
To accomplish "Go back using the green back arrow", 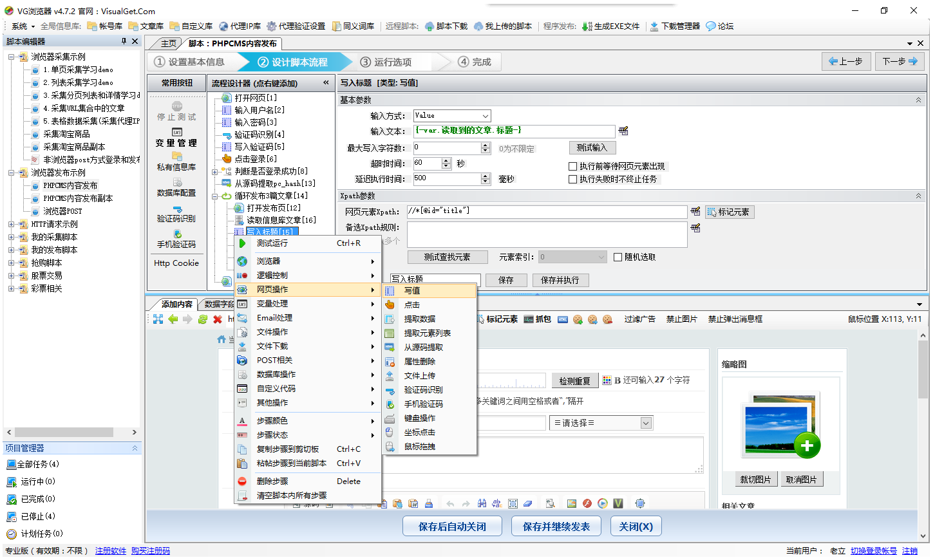I will (173, 319).
